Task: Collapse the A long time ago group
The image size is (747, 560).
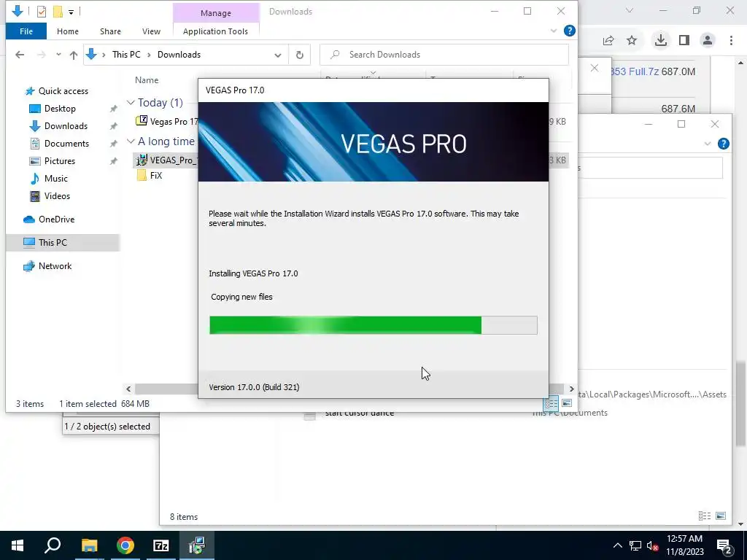Action: click(x=131, y=141)
